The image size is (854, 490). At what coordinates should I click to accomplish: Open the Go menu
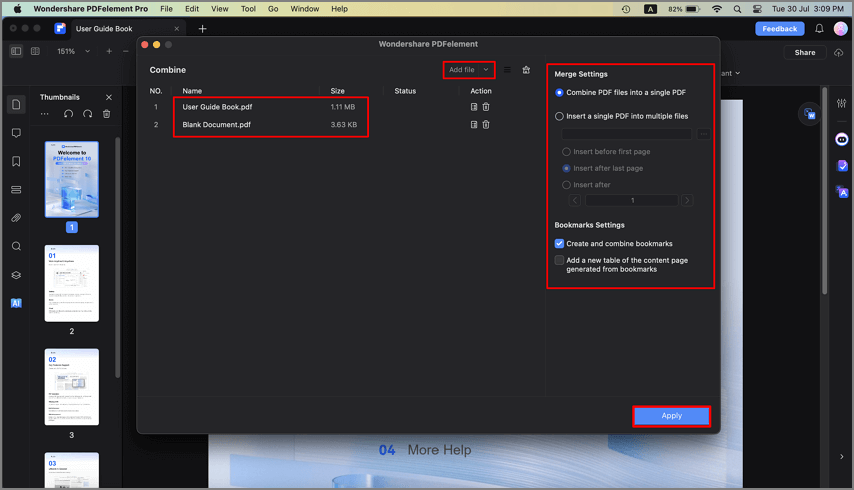[x=273, y=9]
